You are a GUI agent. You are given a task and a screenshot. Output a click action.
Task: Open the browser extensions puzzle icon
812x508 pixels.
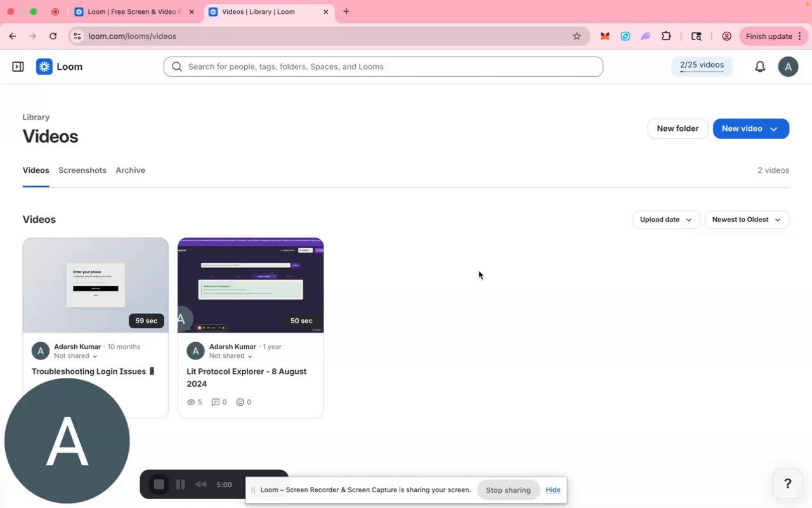pos(666,36)
